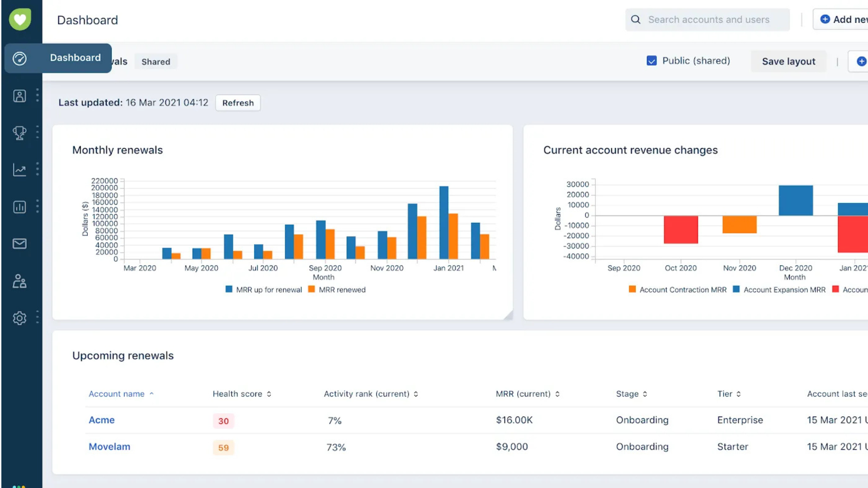Open the accounts icon in sidebar

[x=19, y=96]
